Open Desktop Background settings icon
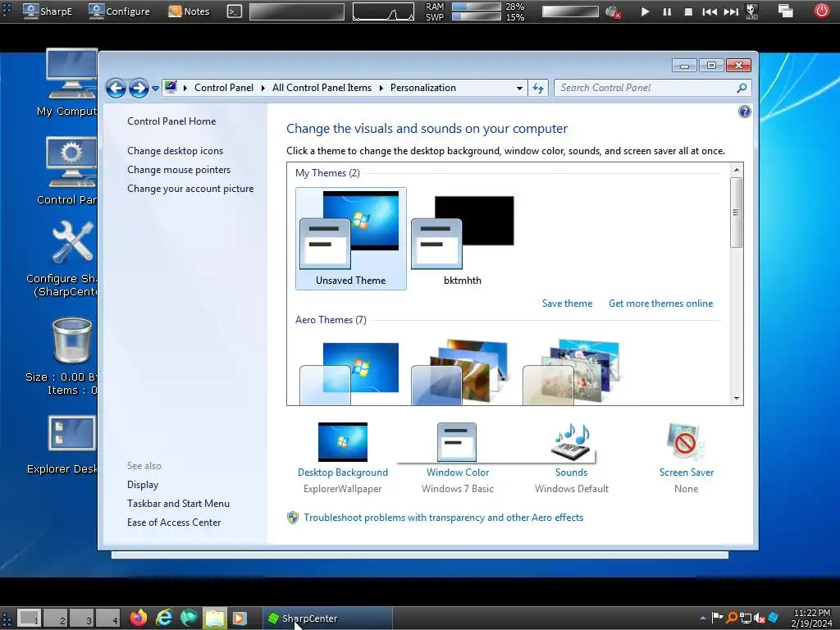The image size is (840, 630). point(343,442)
